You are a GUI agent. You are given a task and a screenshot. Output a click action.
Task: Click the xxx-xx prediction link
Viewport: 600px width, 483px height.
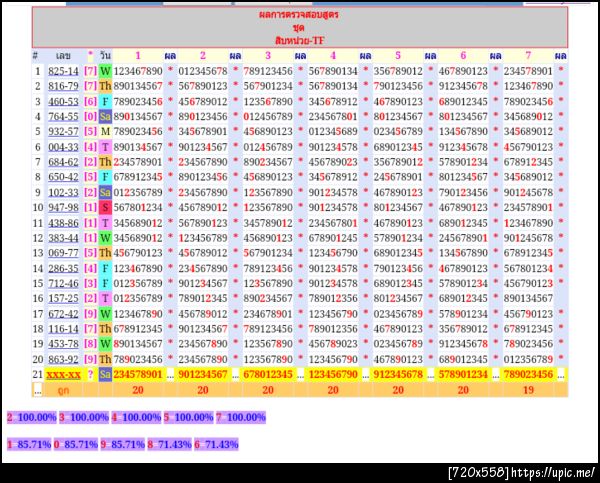pyautogui.click(x=64, y=374)
